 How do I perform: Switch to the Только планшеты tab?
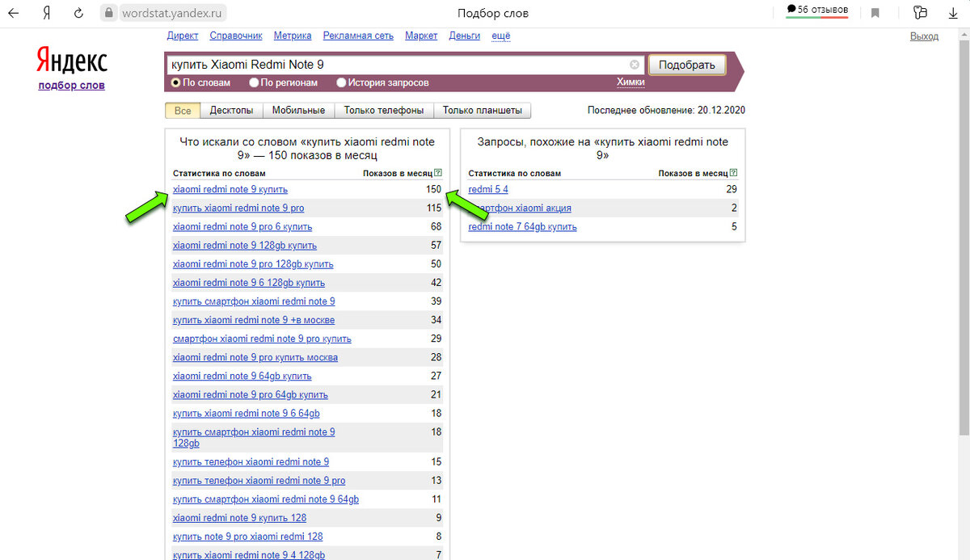click(482, 111)
